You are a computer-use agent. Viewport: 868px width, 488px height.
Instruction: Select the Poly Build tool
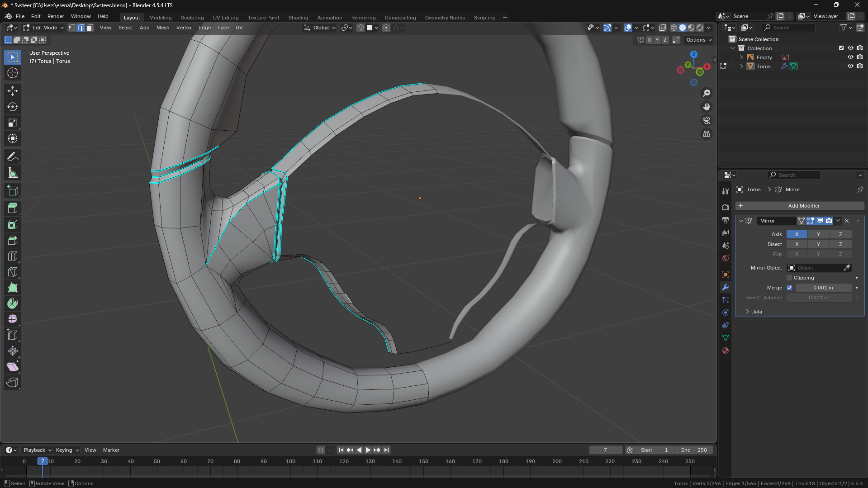(x=13, y=288)
